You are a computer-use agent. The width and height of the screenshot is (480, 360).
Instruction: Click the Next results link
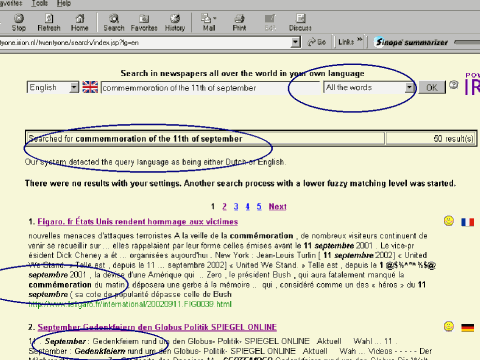[x=278, y=207]
